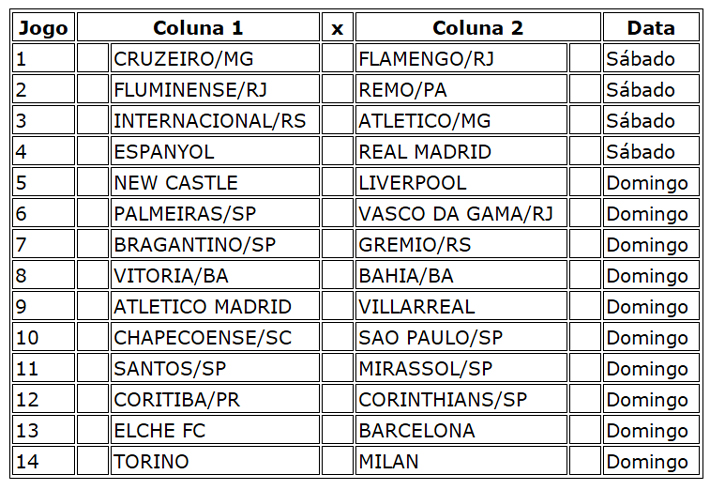This screenshot has width=710, height=490.
Task: Check the box beside SAO PAULO/SP
Action: [x=585, y=336]
